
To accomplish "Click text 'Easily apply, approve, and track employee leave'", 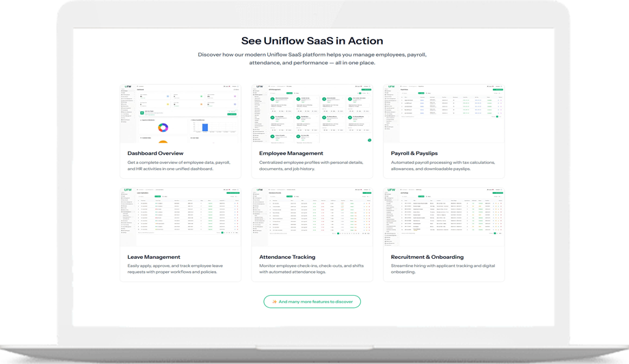I will click(175, 266).
